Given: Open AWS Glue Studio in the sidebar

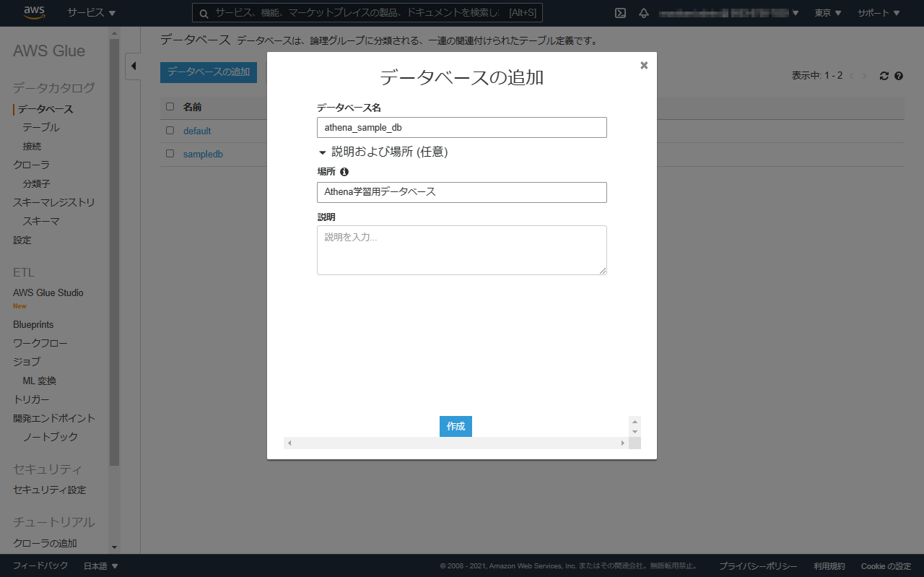Looking at the screenshot, I should pos(48,293).
